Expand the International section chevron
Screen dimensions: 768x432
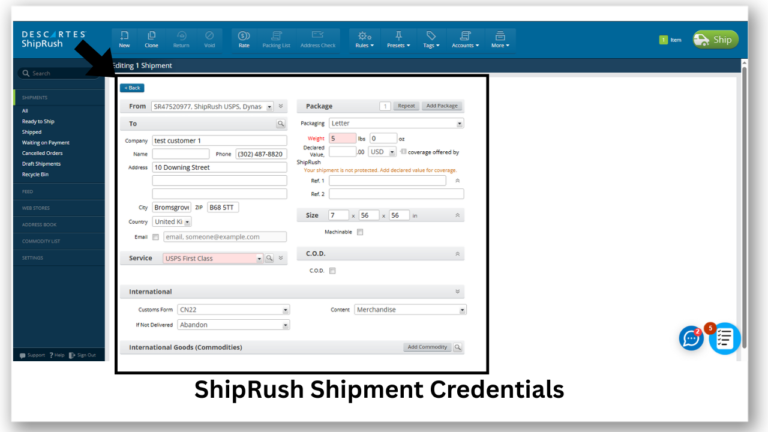(x=457, y=292)
